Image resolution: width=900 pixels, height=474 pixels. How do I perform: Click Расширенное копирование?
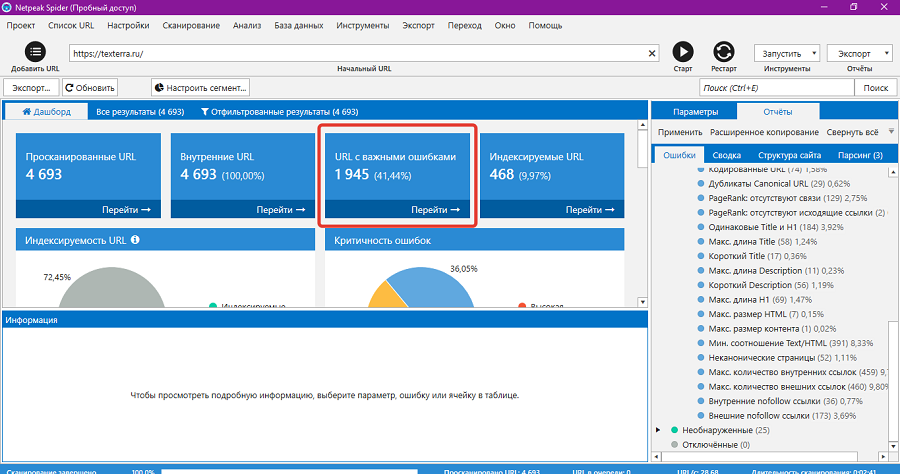(764, 132)
